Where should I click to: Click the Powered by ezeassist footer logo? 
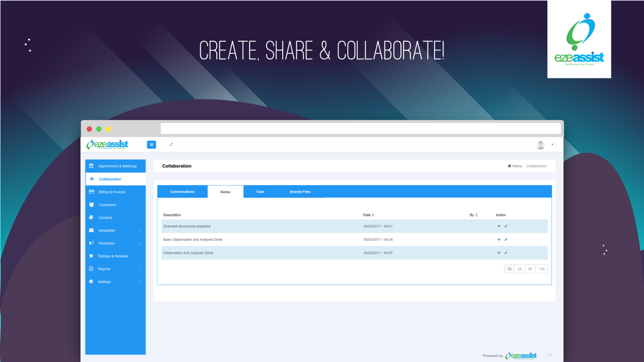tap(521, 356)
